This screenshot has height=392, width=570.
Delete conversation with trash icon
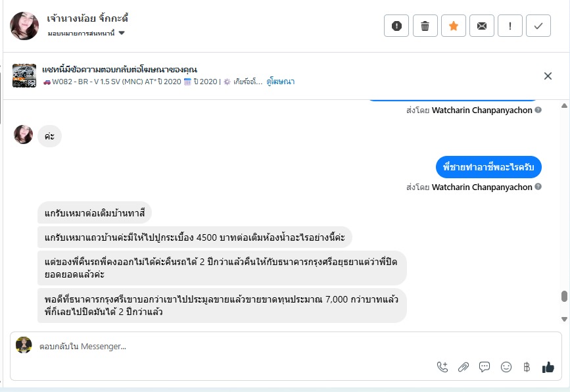425,26
